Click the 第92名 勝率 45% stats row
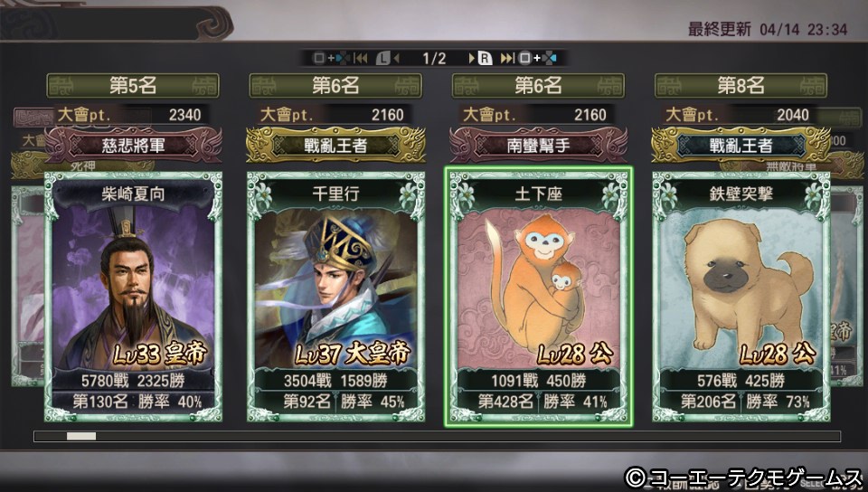 pos(335,402)
